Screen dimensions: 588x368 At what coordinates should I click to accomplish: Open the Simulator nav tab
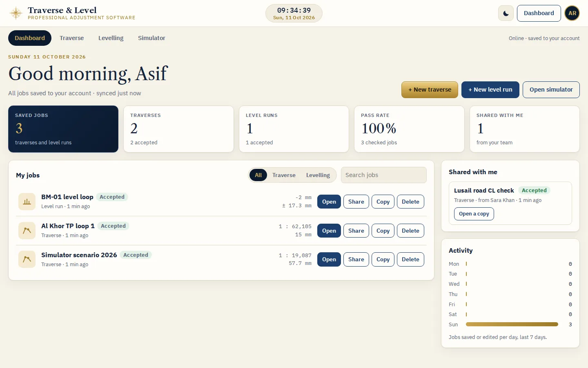pos(151,38)
